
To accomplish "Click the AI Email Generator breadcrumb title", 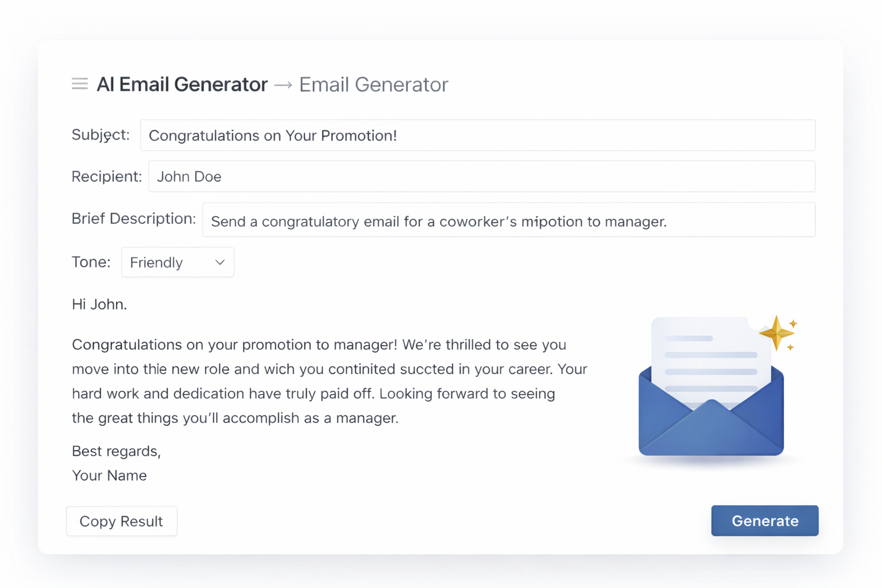I will pos(181,84).
